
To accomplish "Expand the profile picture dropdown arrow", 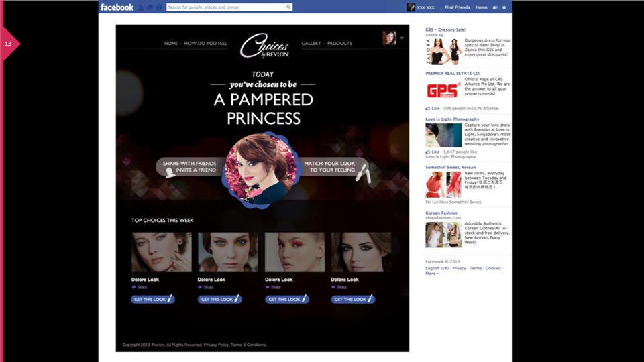I will coord(402,38).
